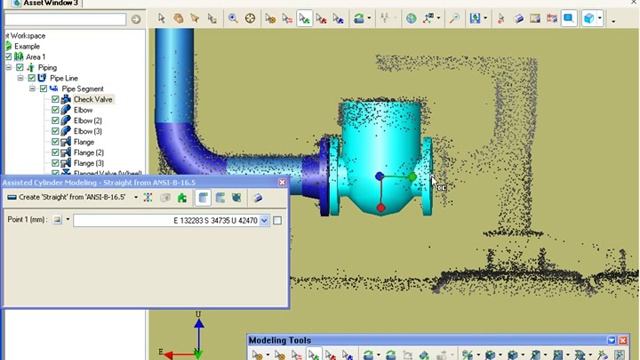This screenshot has width=640, height=360.
Task: Collapse the Piping tree node
Action: tap(9, 67)
